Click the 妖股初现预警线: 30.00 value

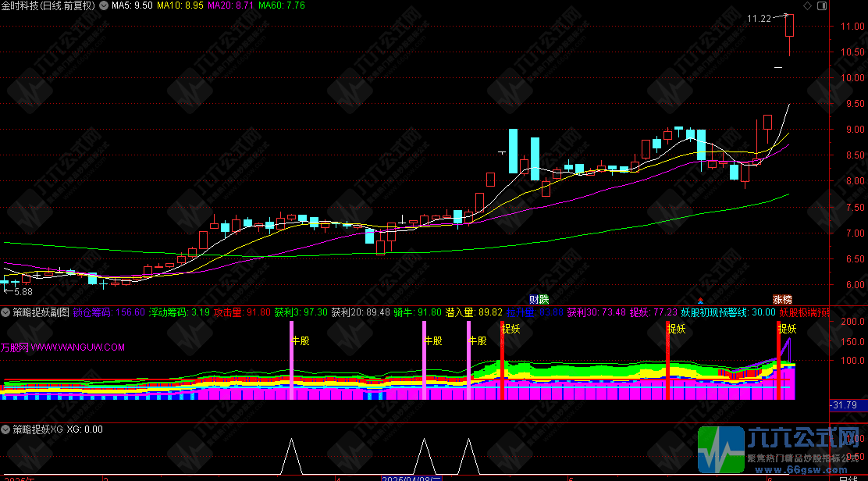click(x=728, y=313)
